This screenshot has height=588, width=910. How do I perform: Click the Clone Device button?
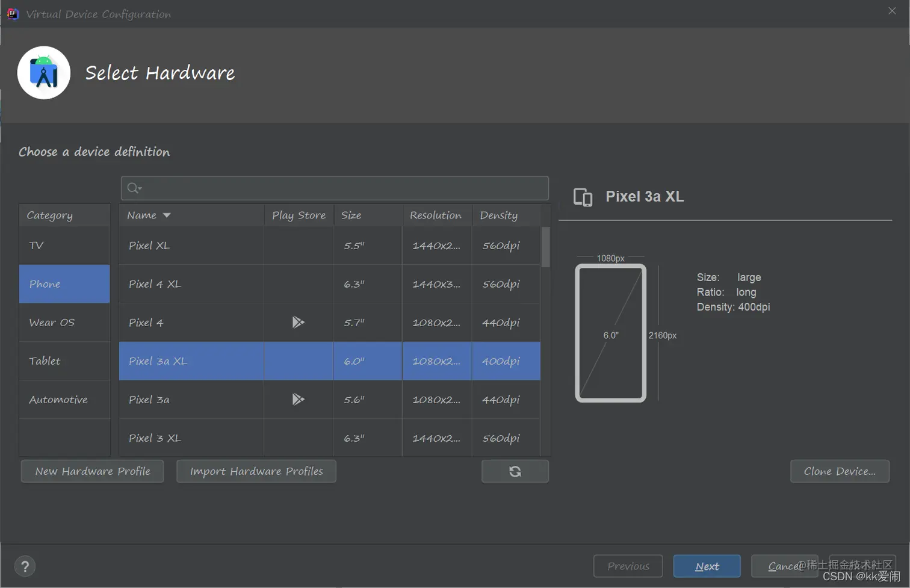[x=840, y=471]
